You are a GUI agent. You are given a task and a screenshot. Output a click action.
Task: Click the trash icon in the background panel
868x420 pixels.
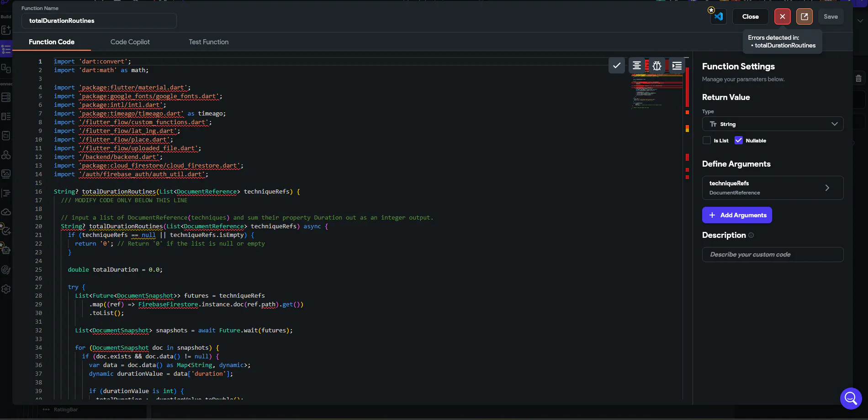coord(858,79)
